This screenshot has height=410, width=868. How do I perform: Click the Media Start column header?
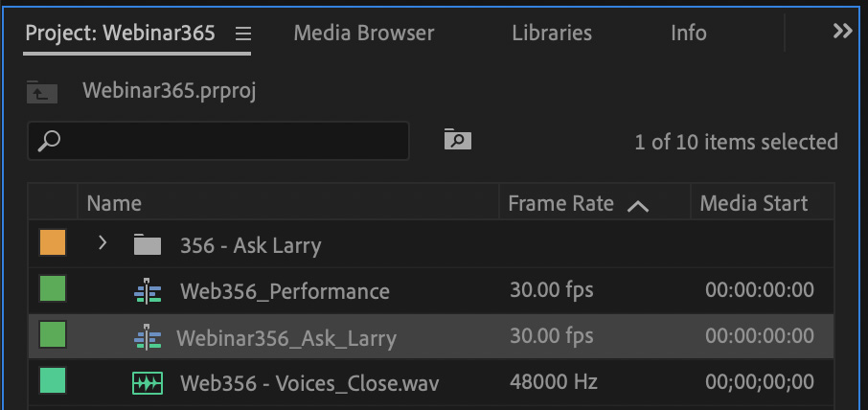754,203
